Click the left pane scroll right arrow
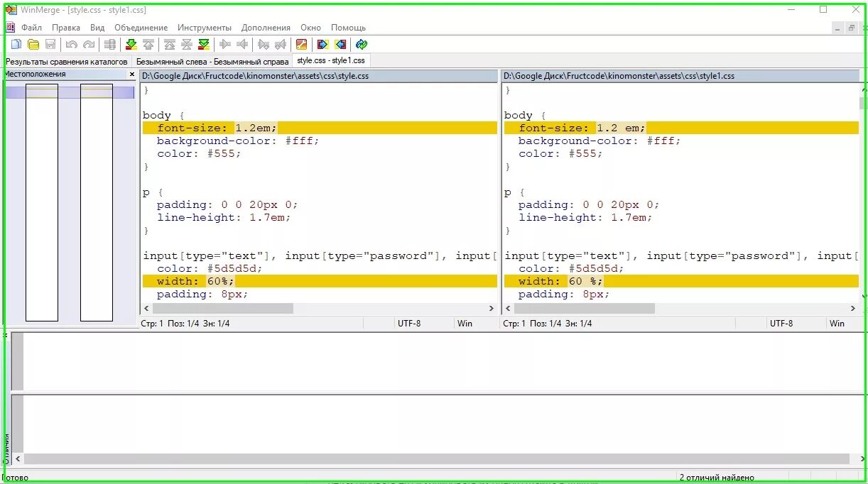 492,309
